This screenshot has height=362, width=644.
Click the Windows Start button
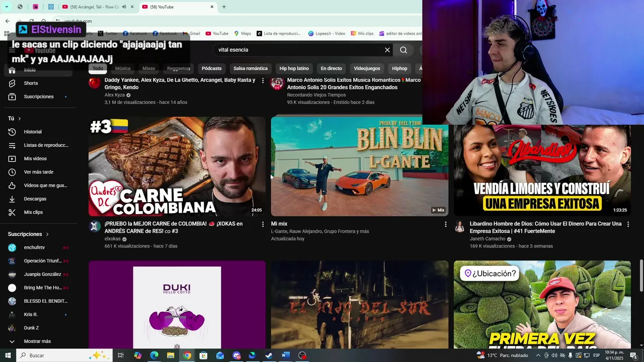pyautogui.click(x=8, y=355)
